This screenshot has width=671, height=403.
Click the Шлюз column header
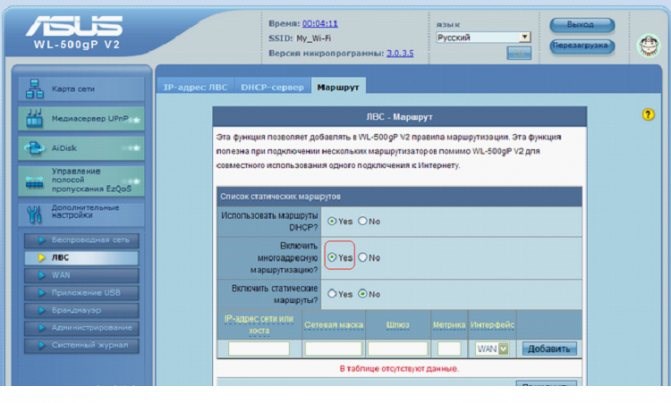398,325
